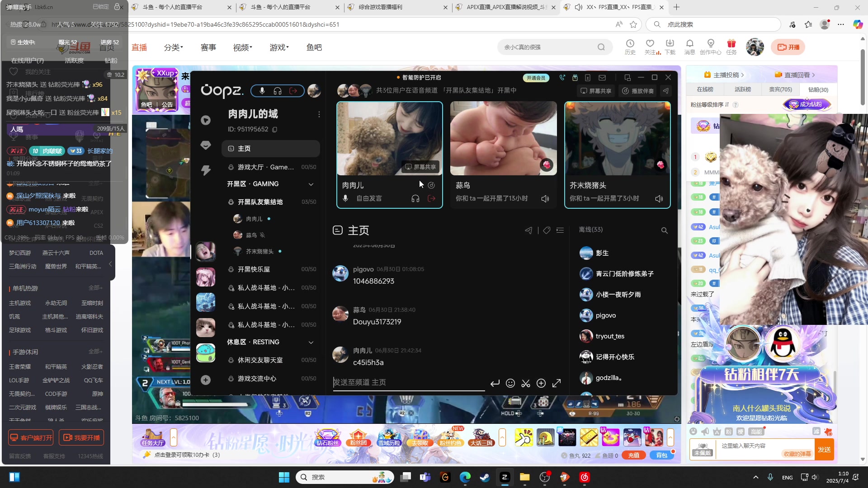Click the scissors screenshot icon in chat input
The height and width of the screenshot is (488, 868).
(526, 383)
